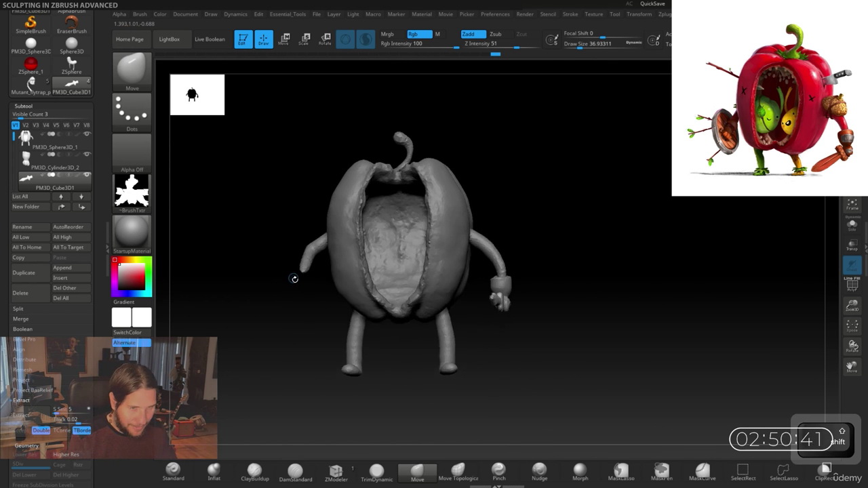This screenshot has height=488, width=868.
Task: Activate the Scale gizmo mode icon
Action: pos(304,39)
